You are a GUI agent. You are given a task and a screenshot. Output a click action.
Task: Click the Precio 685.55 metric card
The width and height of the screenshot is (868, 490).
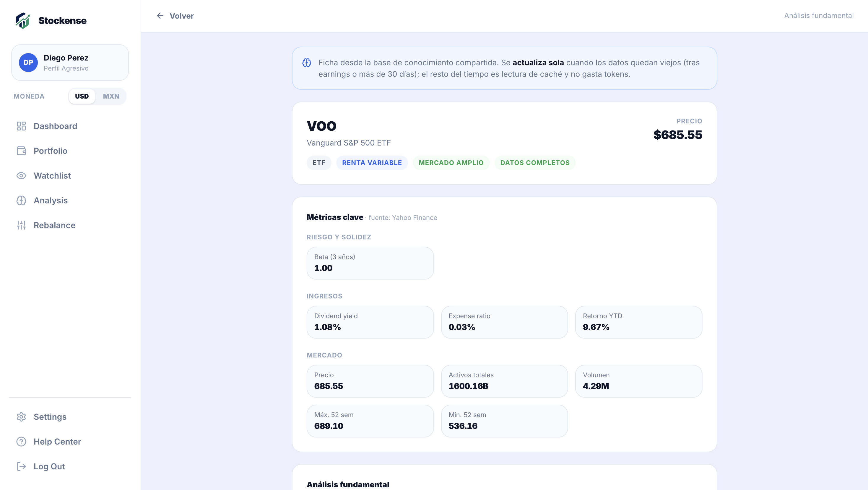[370, 381]
